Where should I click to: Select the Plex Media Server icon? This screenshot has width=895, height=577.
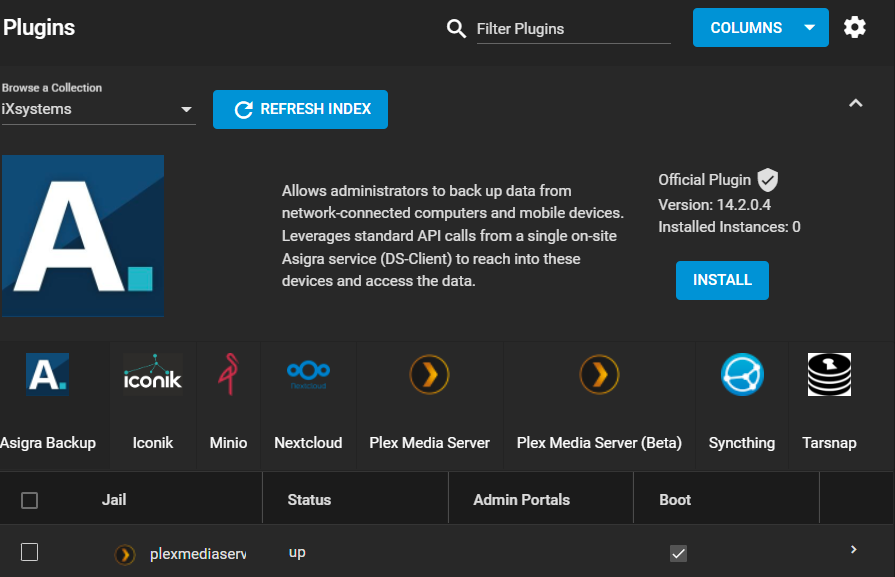click(429, 374)
